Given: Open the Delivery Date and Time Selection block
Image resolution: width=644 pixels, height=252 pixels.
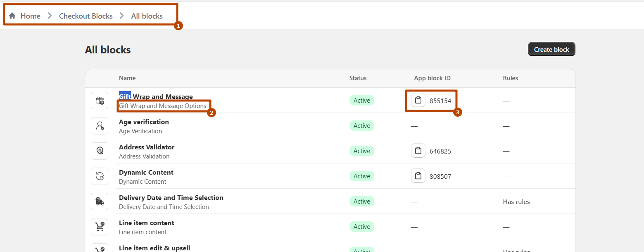Looking at the screenshot, I should coord(171,198).
